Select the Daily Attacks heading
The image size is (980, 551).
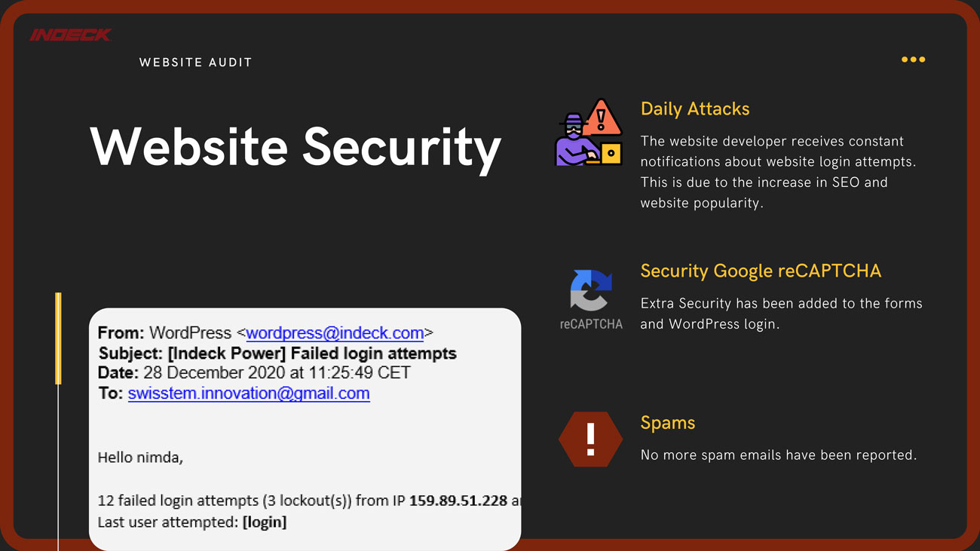[695, 109]
